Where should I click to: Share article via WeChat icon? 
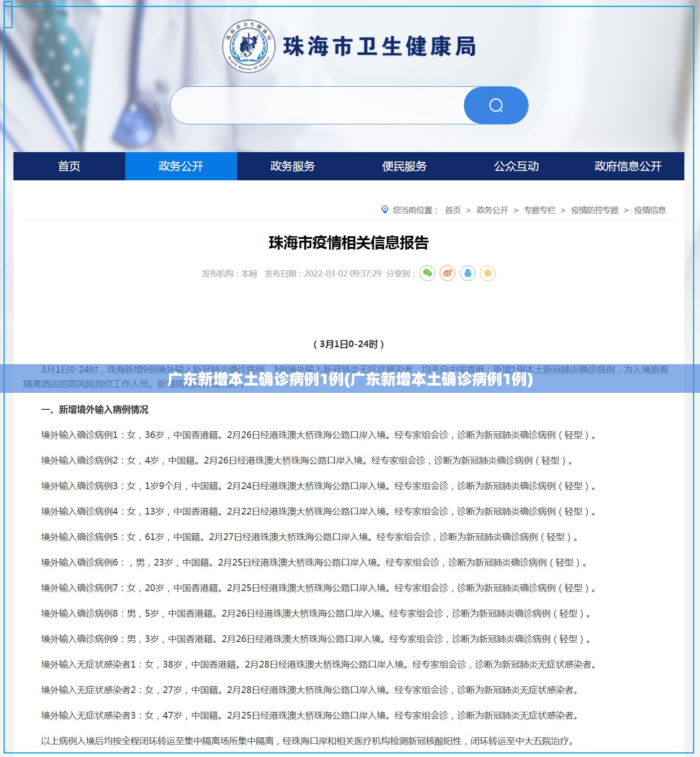click(x=427, y=273)
